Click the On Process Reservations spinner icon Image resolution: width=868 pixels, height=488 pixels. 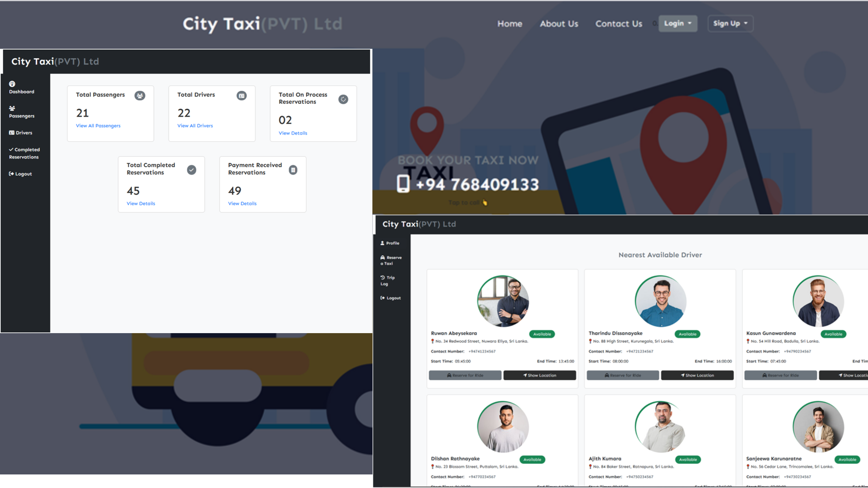[343, 99]
